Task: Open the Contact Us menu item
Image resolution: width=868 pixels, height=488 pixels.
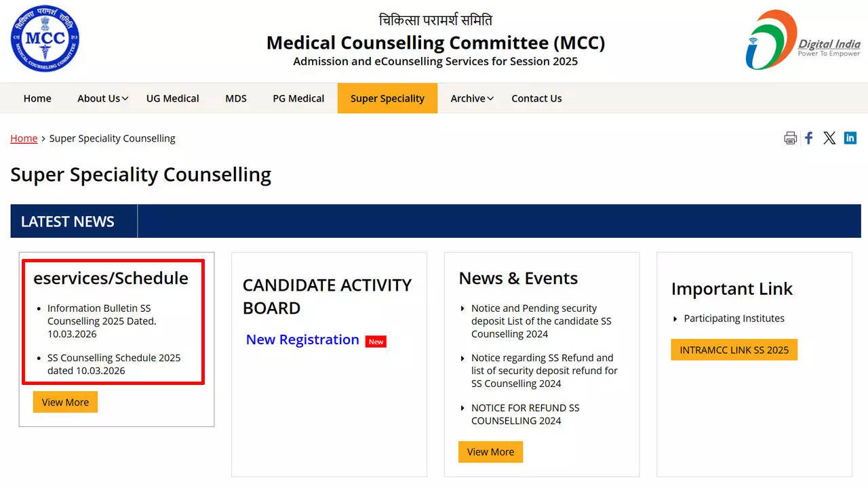Action: point(536,98)
